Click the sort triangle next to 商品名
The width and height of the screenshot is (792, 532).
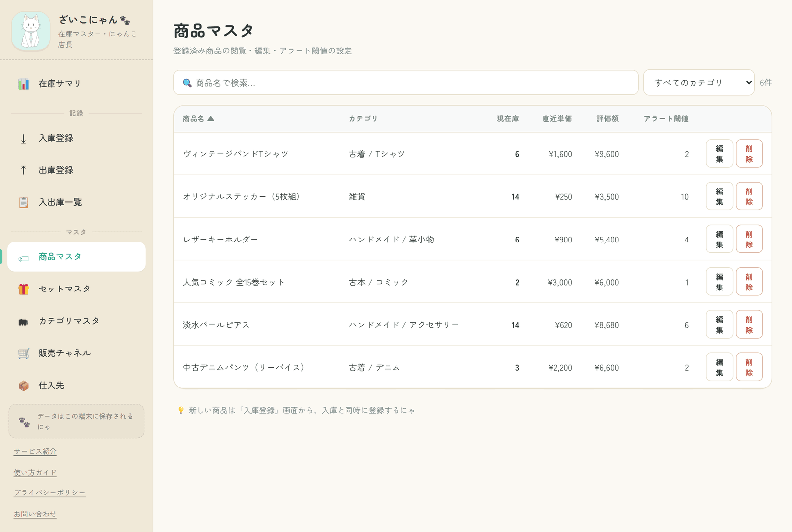[211, 118]
